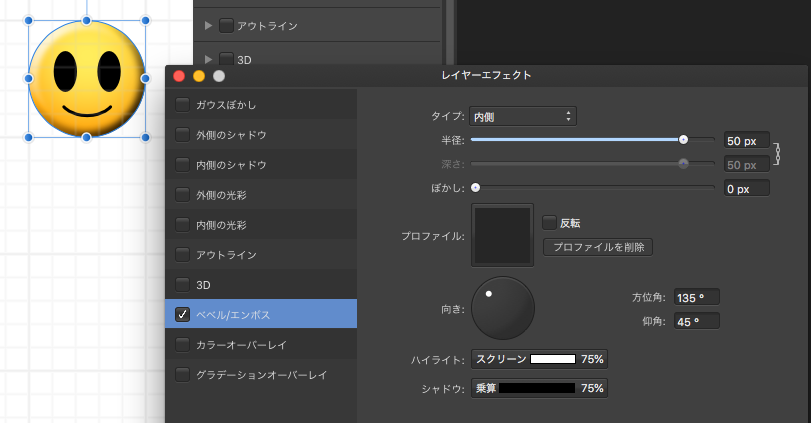Click the 向き direction dial

tap(503, 308)
